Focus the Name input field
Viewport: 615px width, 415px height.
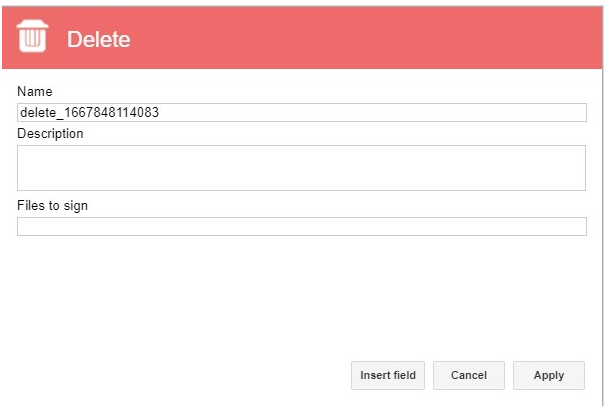click(x=302, y=113)
